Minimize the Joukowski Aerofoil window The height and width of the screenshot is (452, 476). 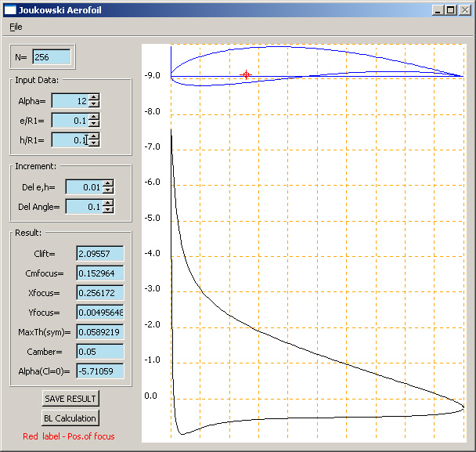pos(438,10)
